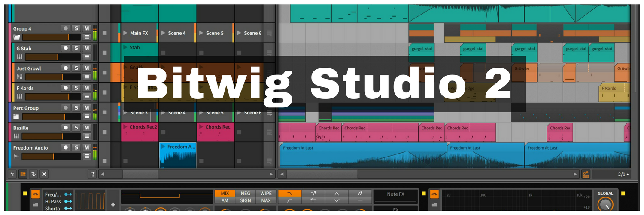Toggle the orange follow-playback icon near 2/1
This screenshot has width=644, height=215.
586,174
